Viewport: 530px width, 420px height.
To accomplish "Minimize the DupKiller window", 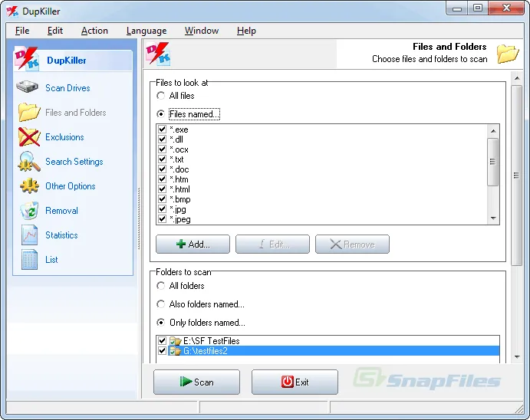I will coord(457,8).
